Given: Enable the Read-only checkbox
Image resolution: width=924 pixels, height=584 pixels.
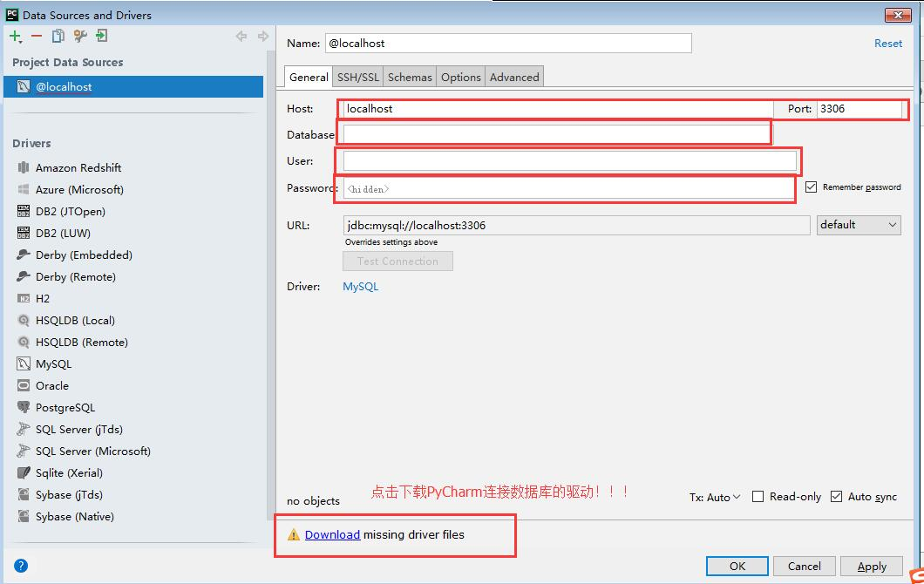Looking at the screenshot, I should coord(758,497).
